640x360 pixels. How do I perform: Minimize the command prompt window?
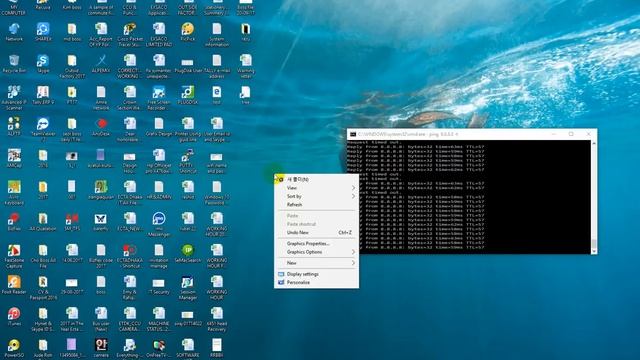pos(554,134)
